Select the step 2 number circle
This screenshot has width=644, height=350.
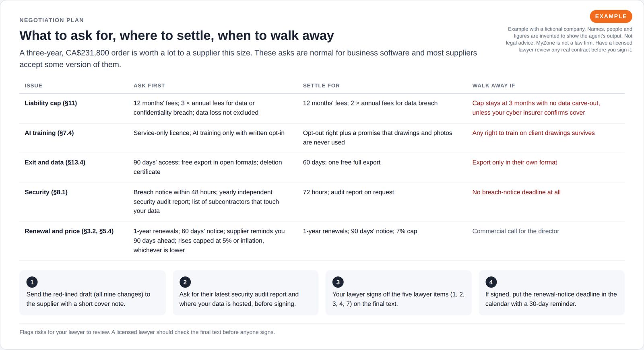tap(185, 282)
